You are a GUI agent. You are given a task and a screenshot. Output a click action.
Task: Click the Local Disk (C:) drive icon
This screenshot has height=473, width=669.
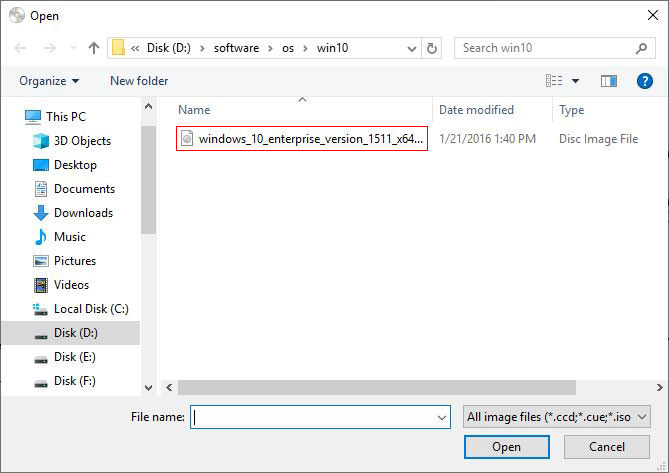click(x=41, y=309)
